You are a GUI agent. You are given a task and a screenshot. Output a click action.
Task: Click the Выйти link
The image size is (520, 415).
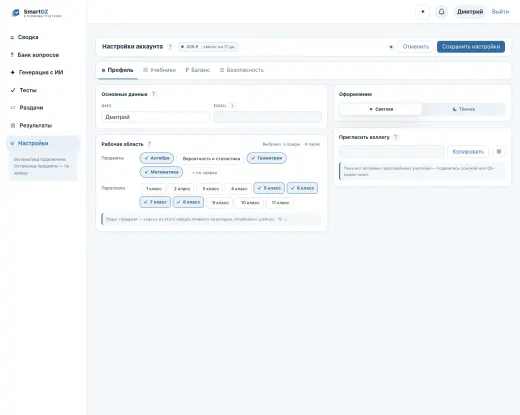pos(500,12)
